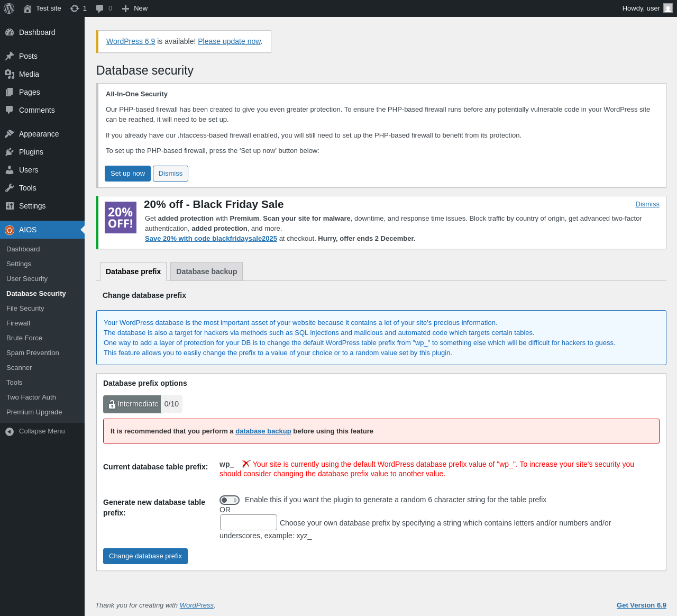Click Get Version 6.9 footer link
Screen dimensions: 677x616
642,605
